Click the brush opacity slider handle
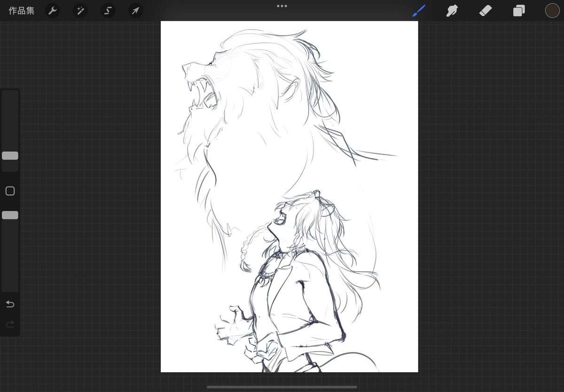564x392 pixels. [10, 215]
